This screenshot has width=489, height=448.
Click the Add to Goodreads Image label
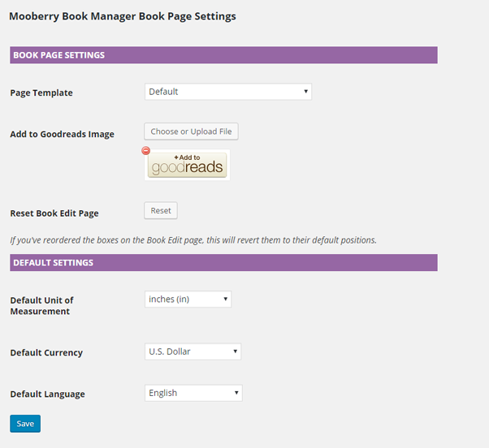(62, 134)
